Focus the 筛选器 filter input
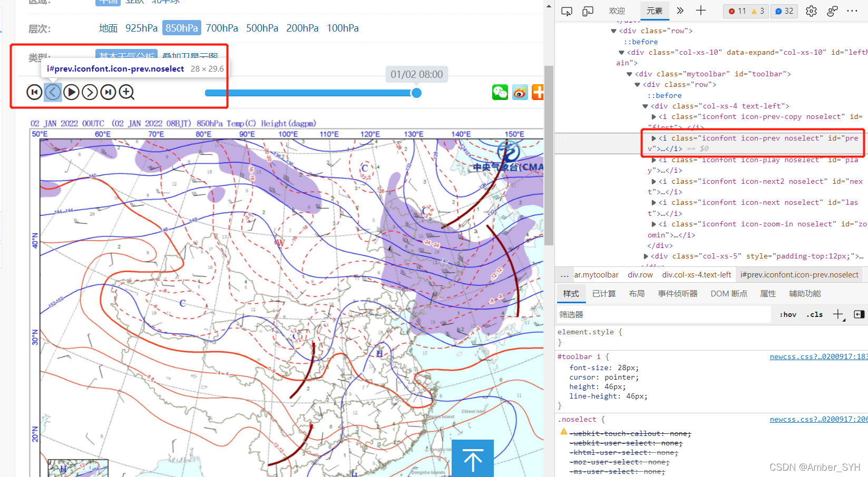868x477 pixels. click(x=664, y=314)
